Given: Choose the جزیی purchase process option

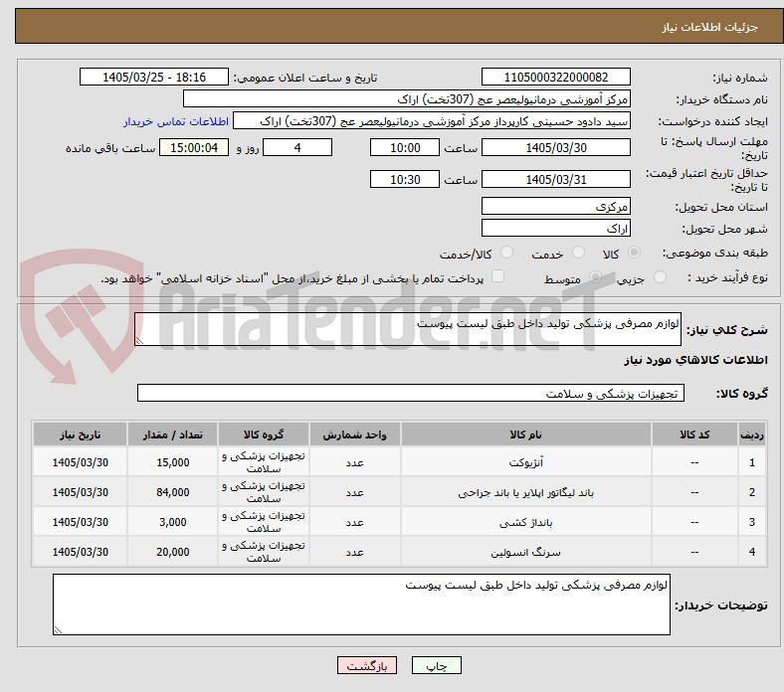Looking at the screenshot, I should click(660, 277).
